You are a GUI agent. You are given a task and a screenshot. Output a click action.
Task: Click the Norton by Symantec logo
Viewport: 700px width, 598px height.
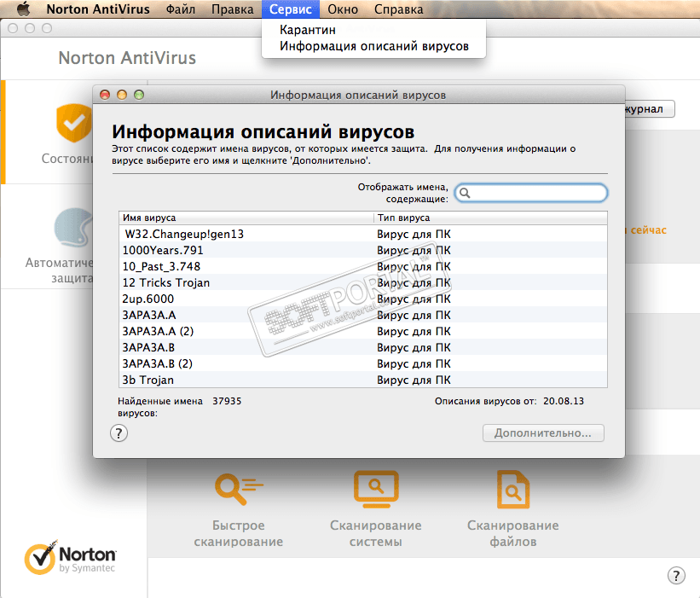tap(70, 557)
